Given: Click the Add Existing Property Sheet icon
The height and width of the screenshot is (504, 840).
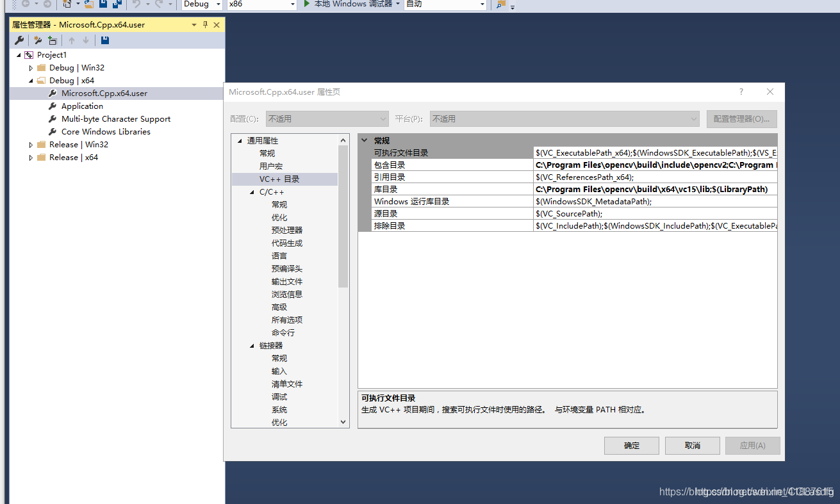Looking at the screenshot, I should click(x=53, y=40).
